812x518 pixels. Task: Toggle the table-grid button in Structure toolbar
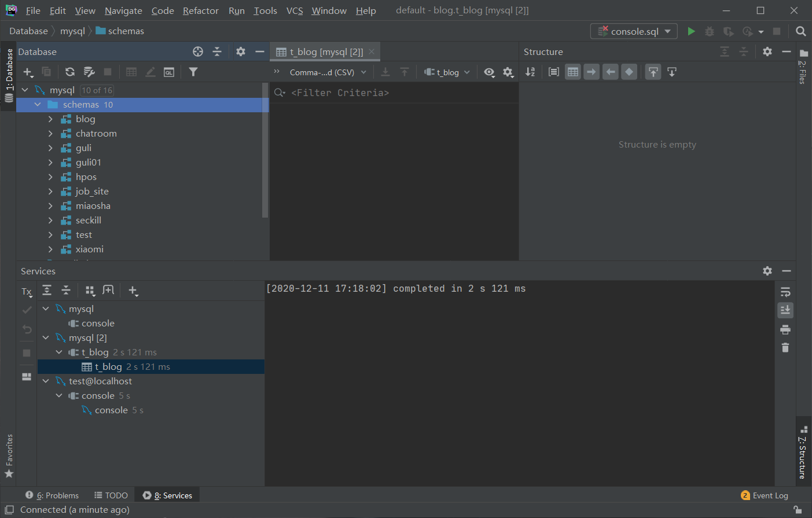(x=573, y=72)
